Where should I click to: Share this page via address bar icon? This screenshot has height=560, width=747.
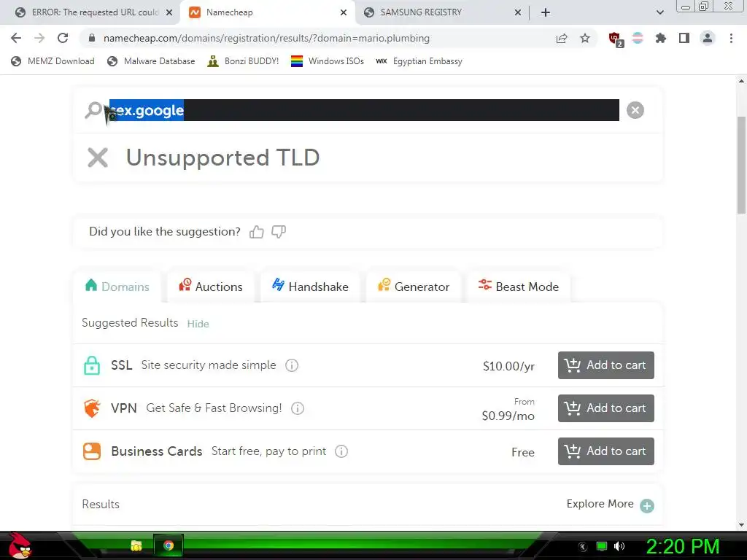coord(562,38)
